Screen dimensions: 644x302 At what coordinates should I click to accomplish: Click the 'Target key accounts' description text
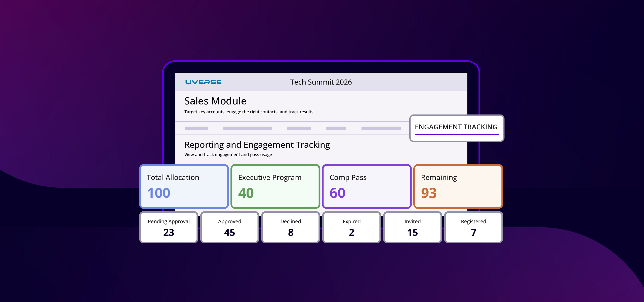click(x=249, y=112)
